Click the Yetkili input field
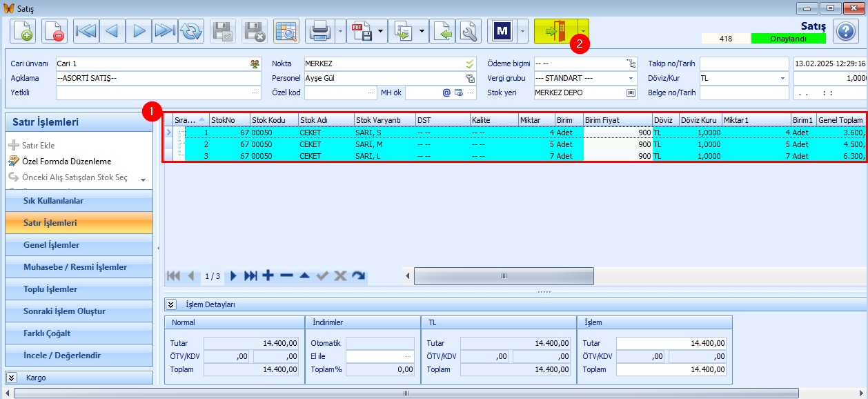 [159, 92]
